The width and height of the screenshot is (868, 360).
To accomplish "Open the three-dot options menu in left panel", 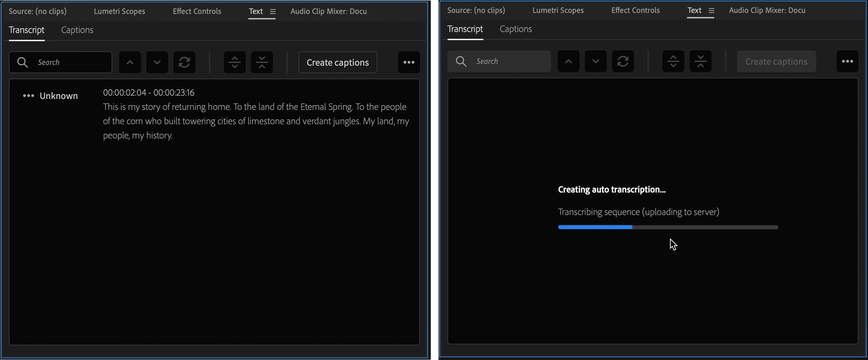I will (409, 62).
